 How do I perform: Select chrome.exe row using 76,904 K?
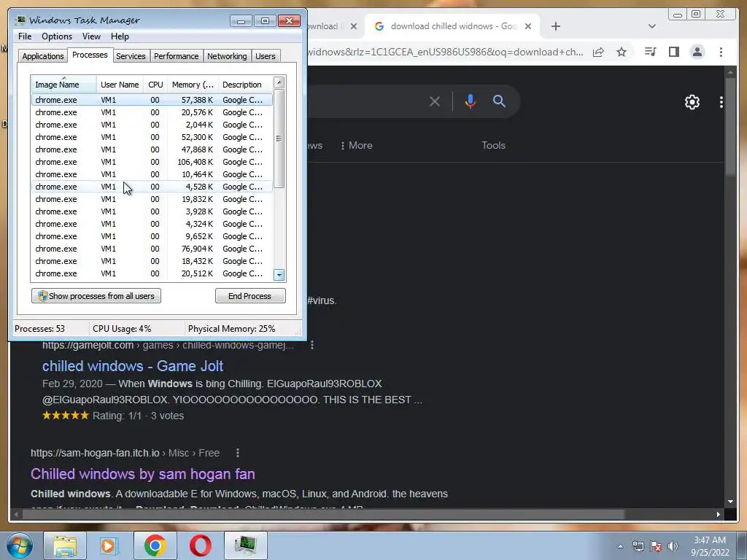point(152,249)
